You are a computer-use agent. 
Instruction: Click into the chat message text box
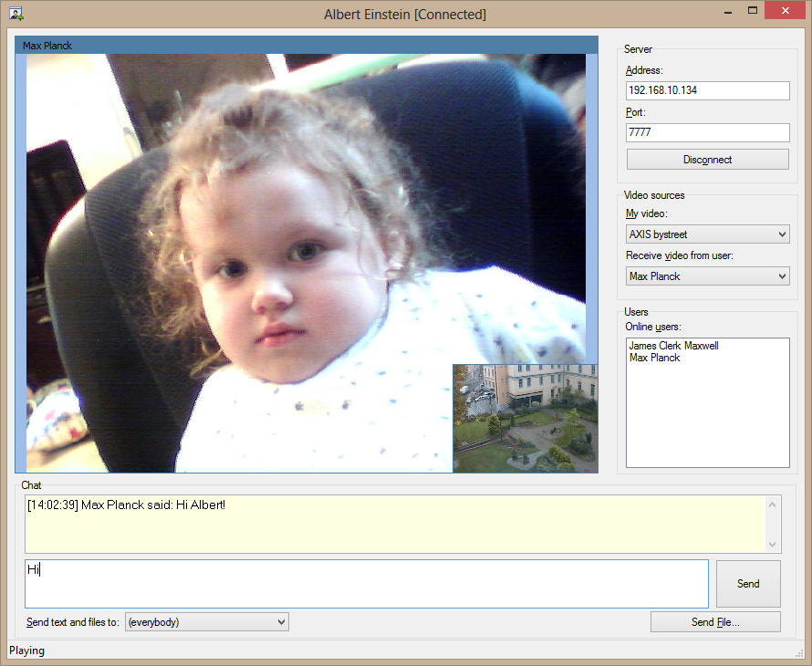coord(366,584)
